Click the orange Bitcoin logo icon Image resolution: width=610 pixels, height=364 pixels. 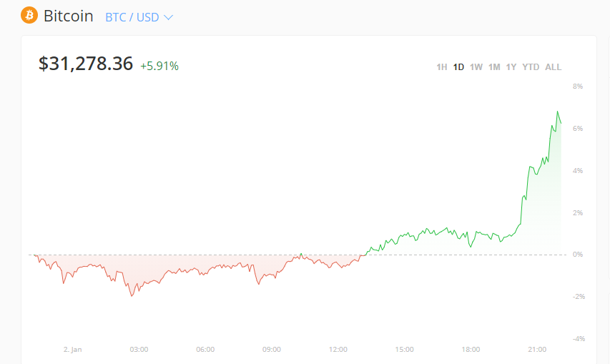coord(29,15)
